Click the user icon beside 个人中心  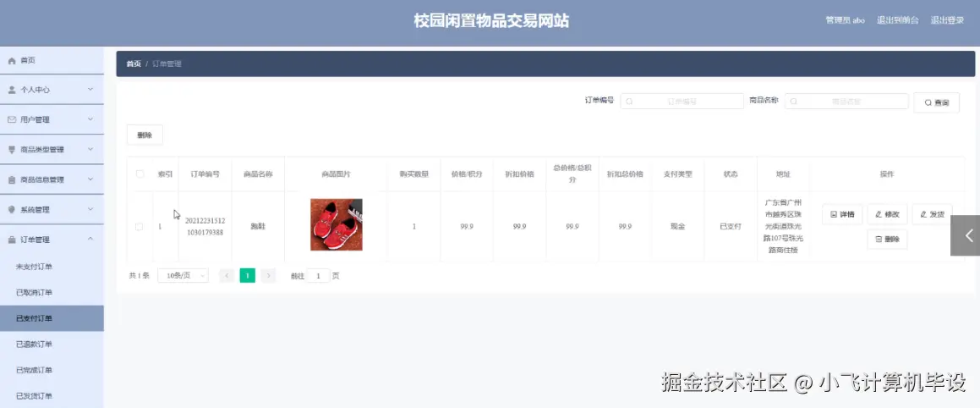click(11, 90)
